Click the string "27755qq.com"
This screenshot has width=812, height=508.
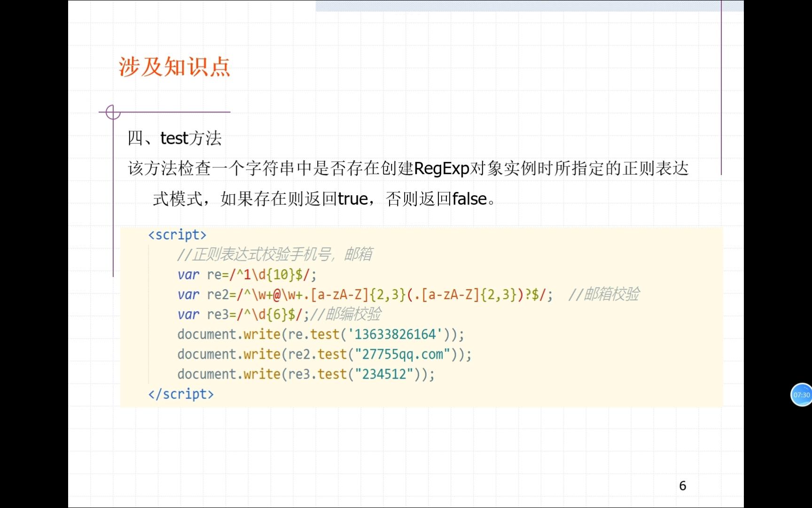402,354
